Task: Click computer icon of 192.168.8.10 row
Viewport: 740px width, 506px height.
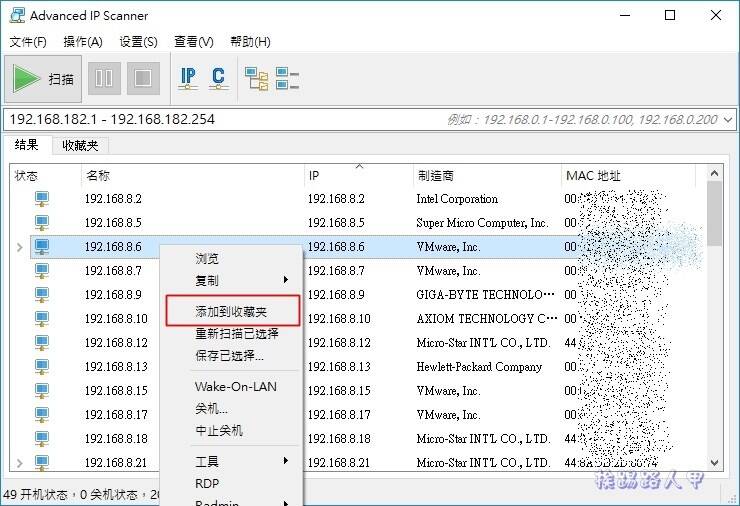Action: (x=42, y=319)
